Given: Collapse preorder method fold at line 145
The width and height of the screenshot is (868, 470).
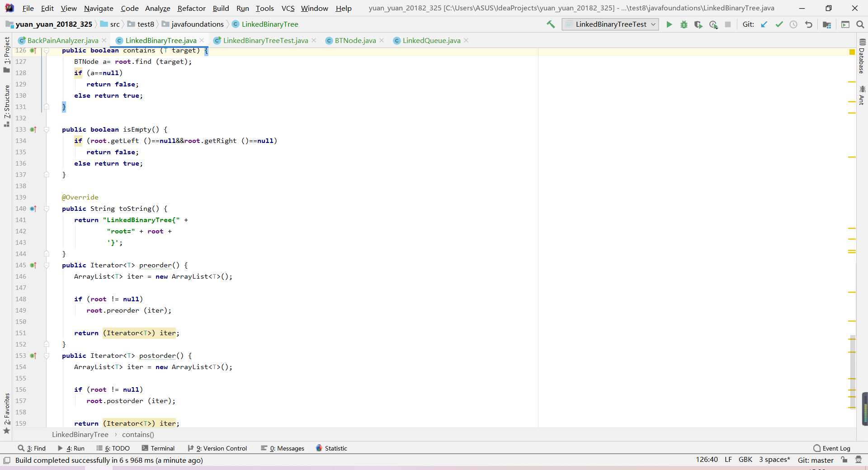Looking at the screenshot, I should [x=46, y=265].
